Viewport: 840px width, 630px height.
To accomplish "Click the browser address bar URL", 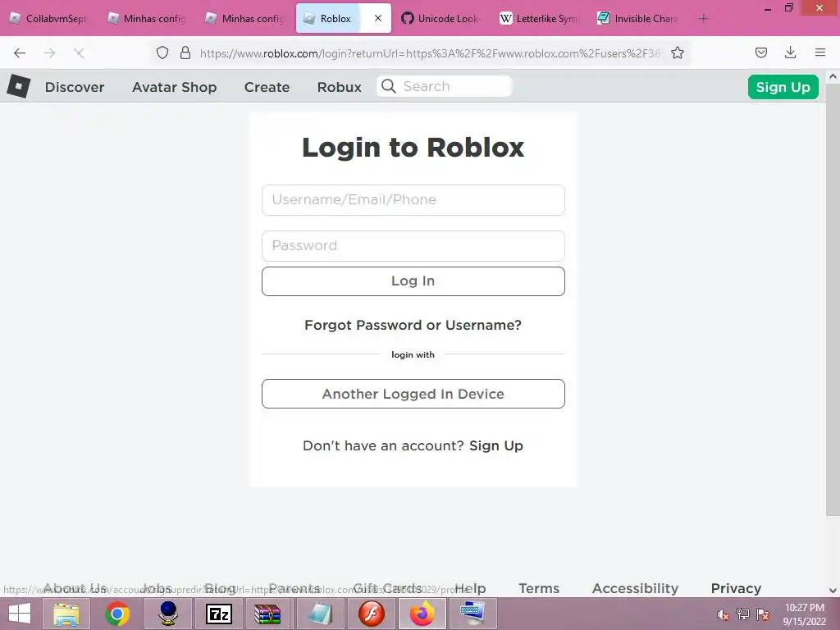I will pyautogui.click(x=430, y=53).
